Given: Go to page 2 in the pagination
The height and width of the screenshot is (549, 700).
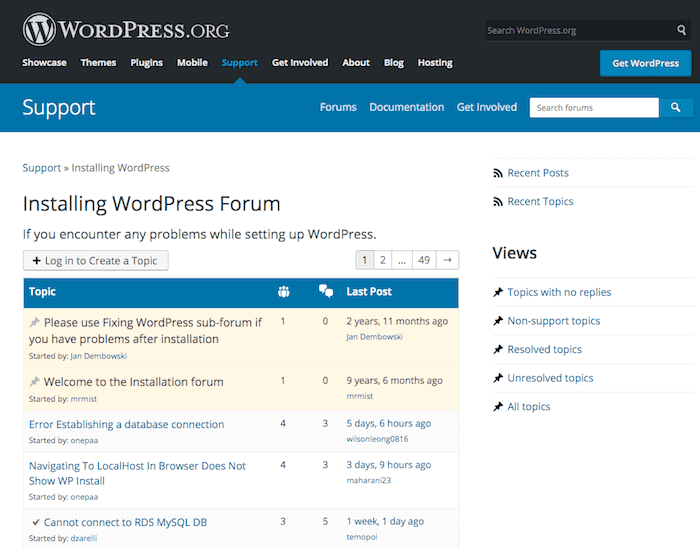Looking at the screenshot, I should point(383,260).
